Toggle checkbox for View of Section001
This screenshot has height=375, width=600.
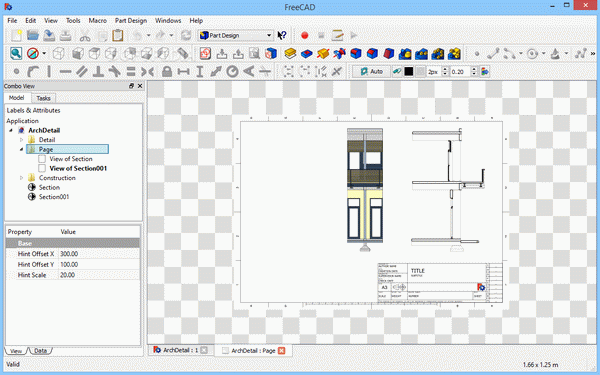pos(42,168)
